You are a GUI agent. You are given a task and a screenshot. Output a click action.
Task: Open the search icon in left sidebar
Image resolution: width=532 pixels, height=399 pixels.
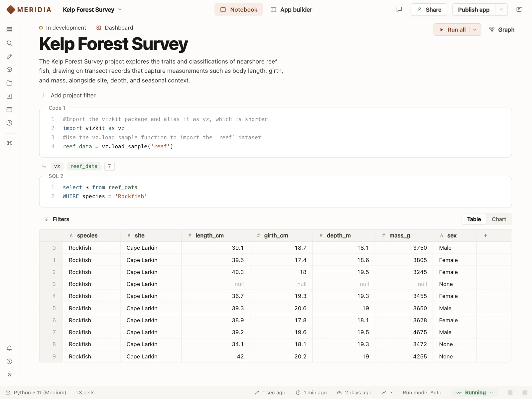[x=9, y=43]
